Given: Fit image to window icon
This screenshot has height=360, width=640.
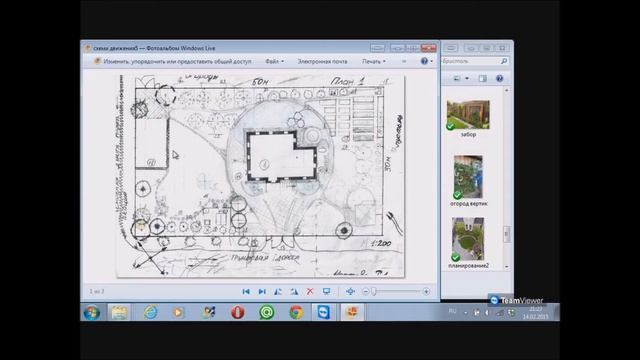Looking at the screenshot, I should (350, 291).
